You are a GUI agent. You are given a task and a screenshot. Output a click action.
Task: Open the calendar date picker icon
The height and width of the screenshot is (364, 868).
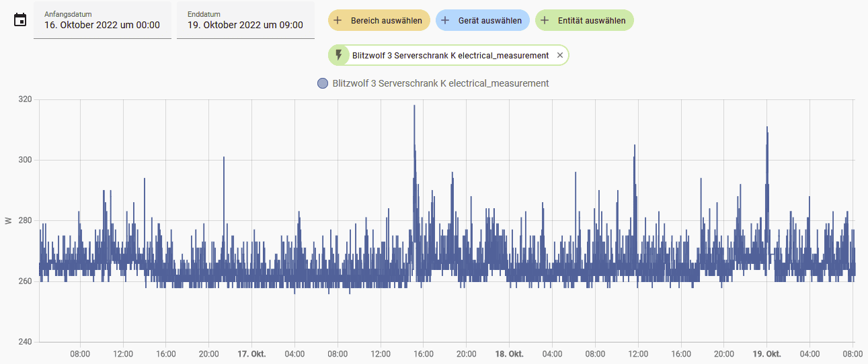click(x=20, y=20)
